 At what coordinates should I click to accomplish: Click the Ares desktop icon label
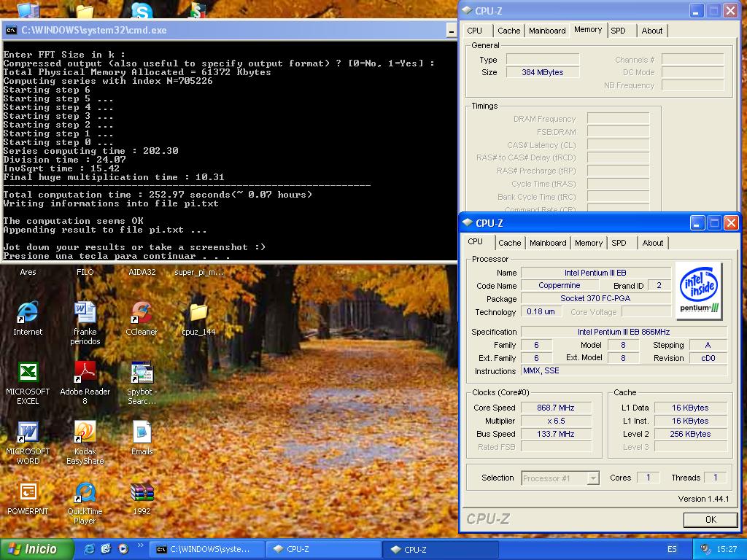(28, 272)
